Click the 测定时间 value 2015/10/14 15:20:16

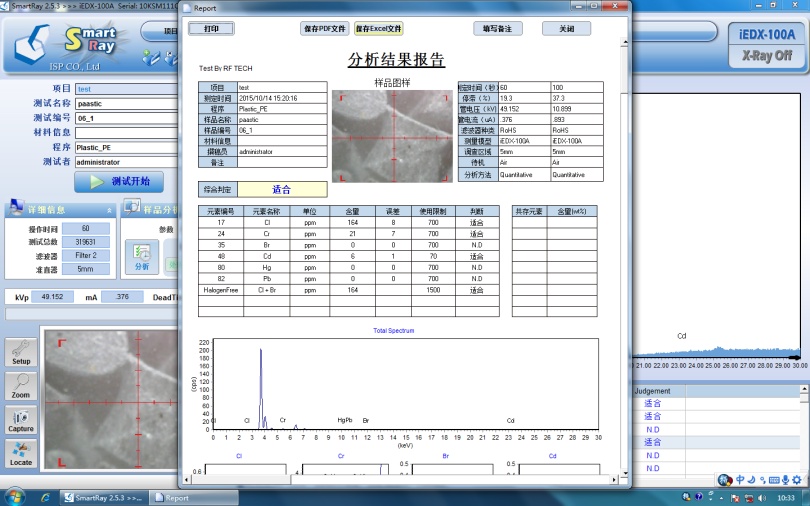(x=282, y=98)
